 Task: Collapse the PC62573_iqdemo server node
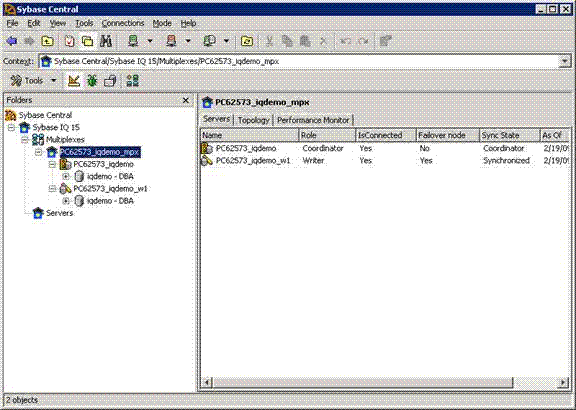(x=52, y=164)
